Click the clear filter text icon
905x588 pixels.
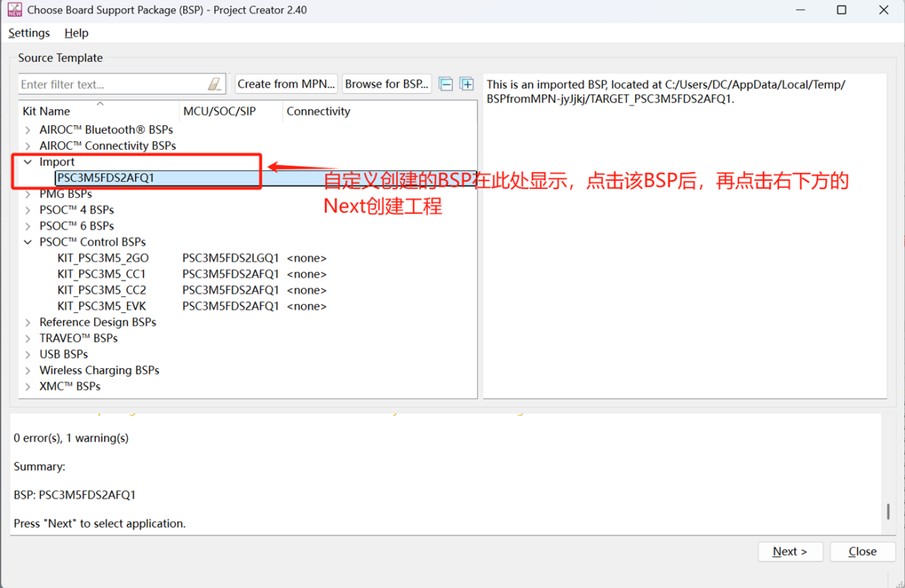214,84
